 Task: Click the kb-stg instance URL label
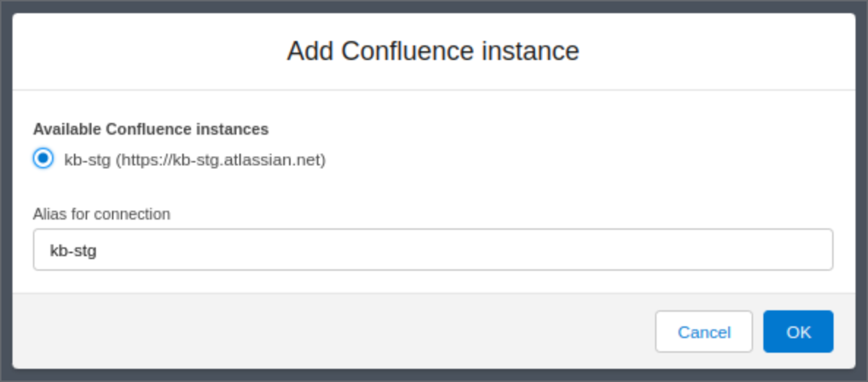pyautogui.click(x=194, y=160)
